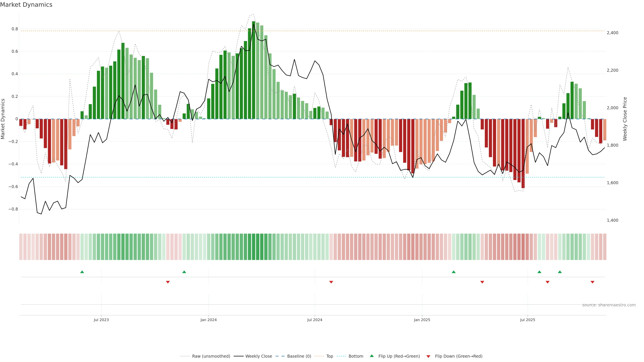Click the Jan 2024 x-axis label
644x362 pixels.
[x=208, y=320]
